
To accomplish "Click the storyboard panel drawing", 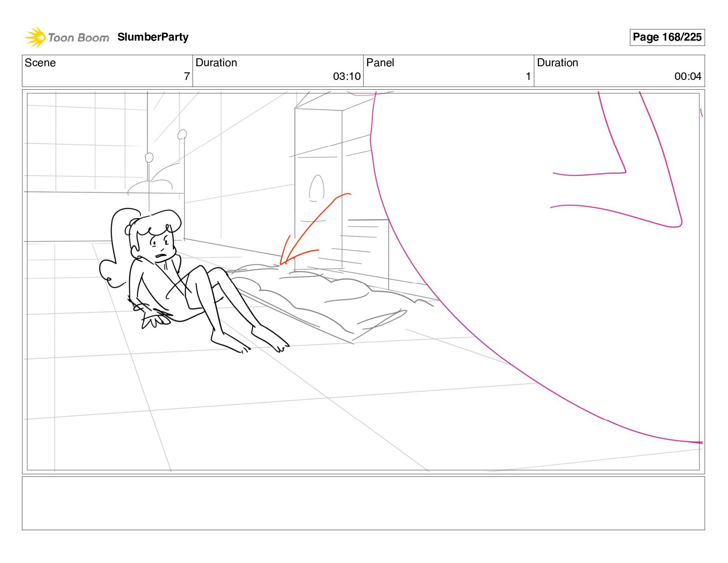I will pyautogui.click(x=363, y=282).
